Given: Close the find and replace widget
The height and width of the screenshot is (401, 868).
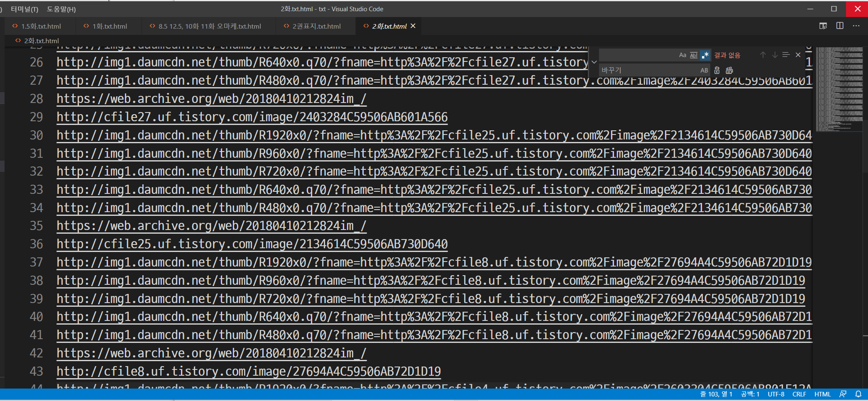Looking at the screenshot, I should (x=798, y=55).
